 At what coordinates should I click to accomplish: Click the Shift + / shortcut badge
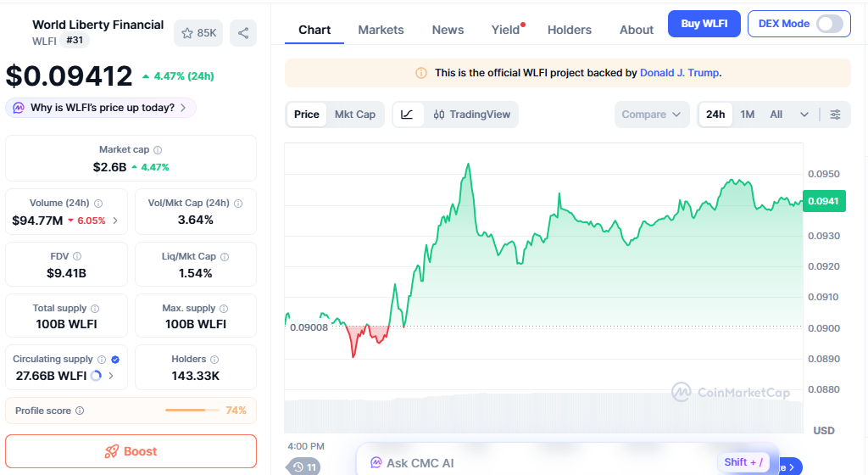click(x=743, y=462)
